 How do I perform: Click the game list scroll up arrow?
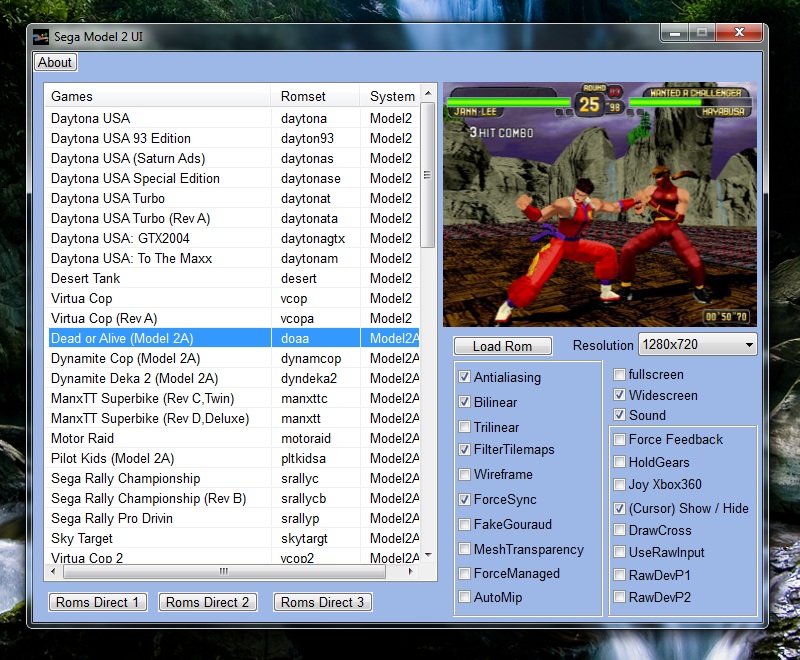point(428,93)
